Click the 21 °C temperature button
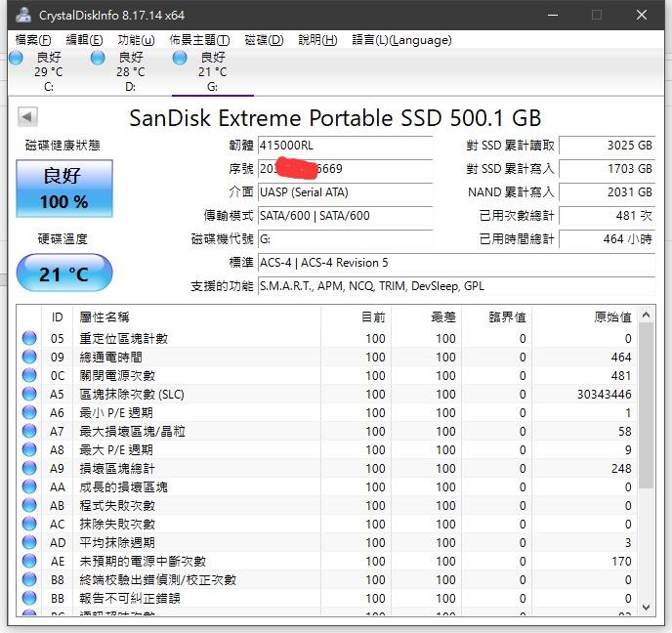 pos(64,273)
